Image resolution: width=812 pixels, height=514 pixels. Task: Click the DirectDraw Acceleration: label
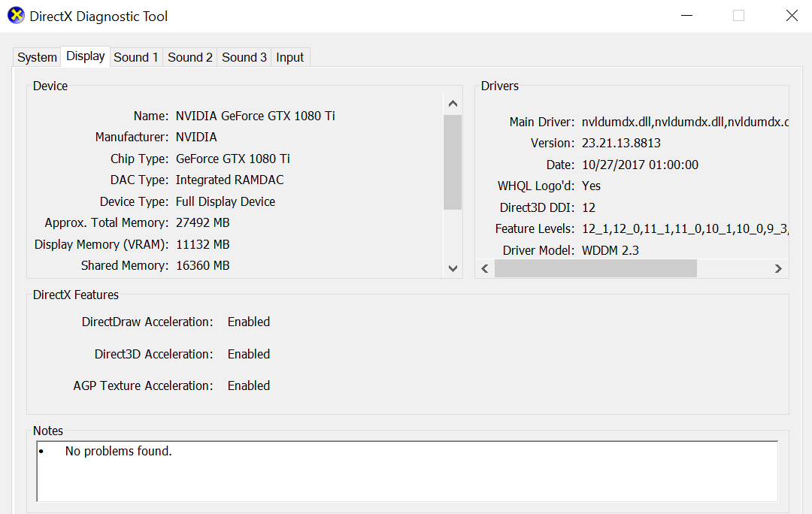pos(147,322)
